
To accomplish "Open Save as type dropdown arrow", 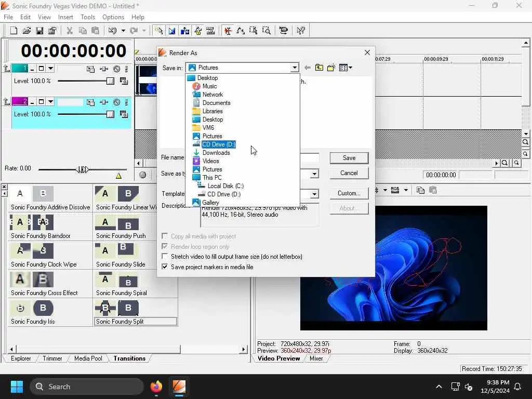I will click(314, 174).
